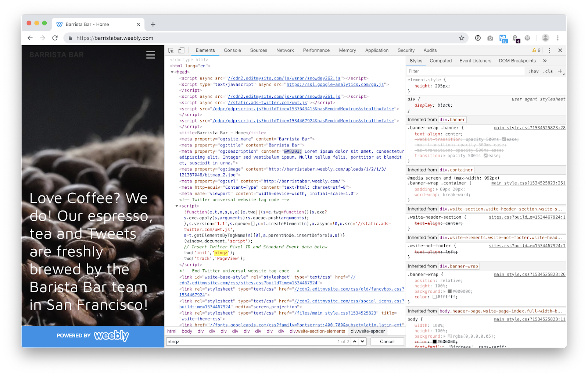Expand the transition property shorthand triangle

click(445, 156)
